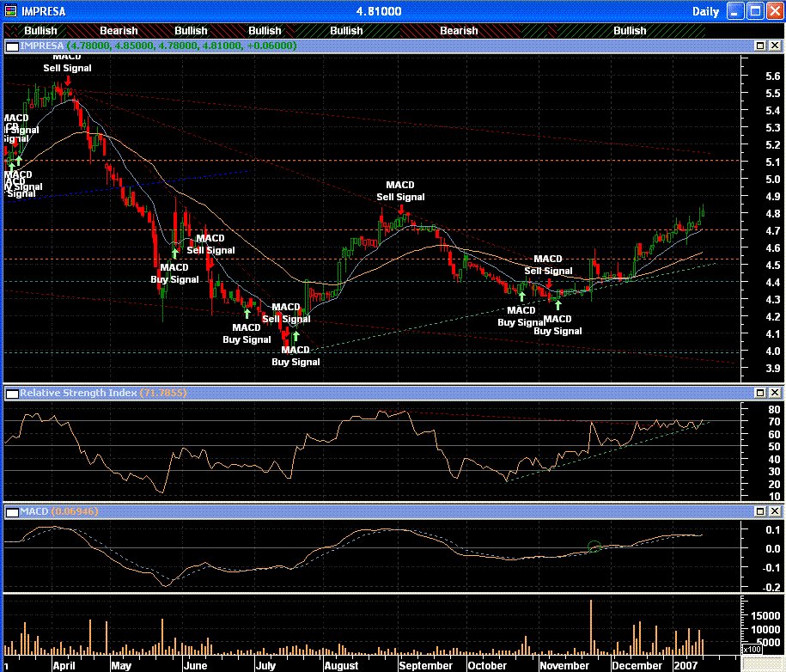Viewport: 786px width, 672px height.
Task: Click the June label on date axis
Action: 195,665
